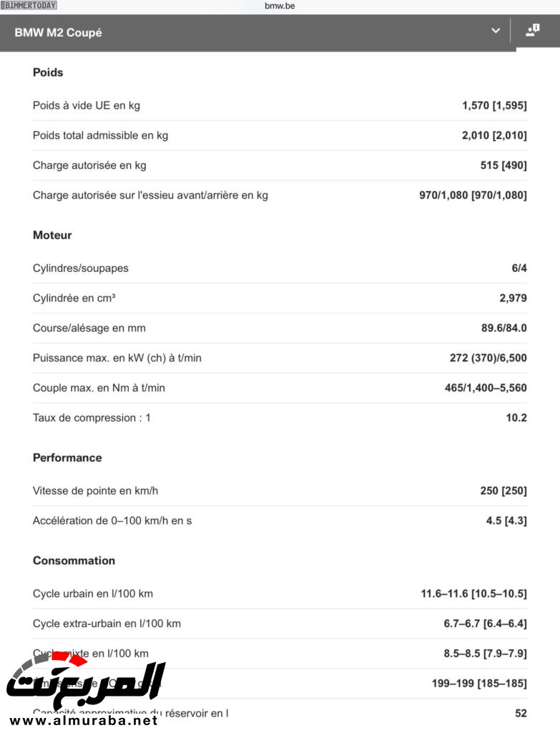
Task: Select the Poids section heading
Action: click(48, 72)
